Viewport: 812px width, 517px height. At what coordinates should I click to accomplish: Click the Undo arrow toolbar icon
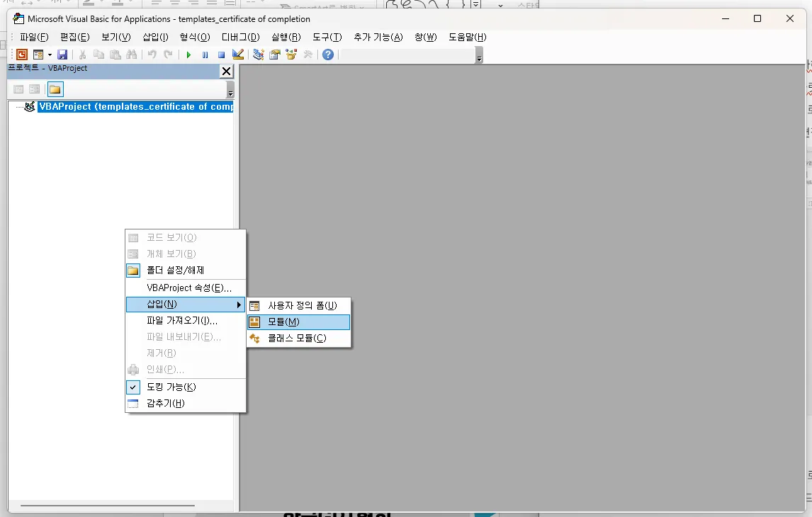pyautogui.click(x=152, y=55)
